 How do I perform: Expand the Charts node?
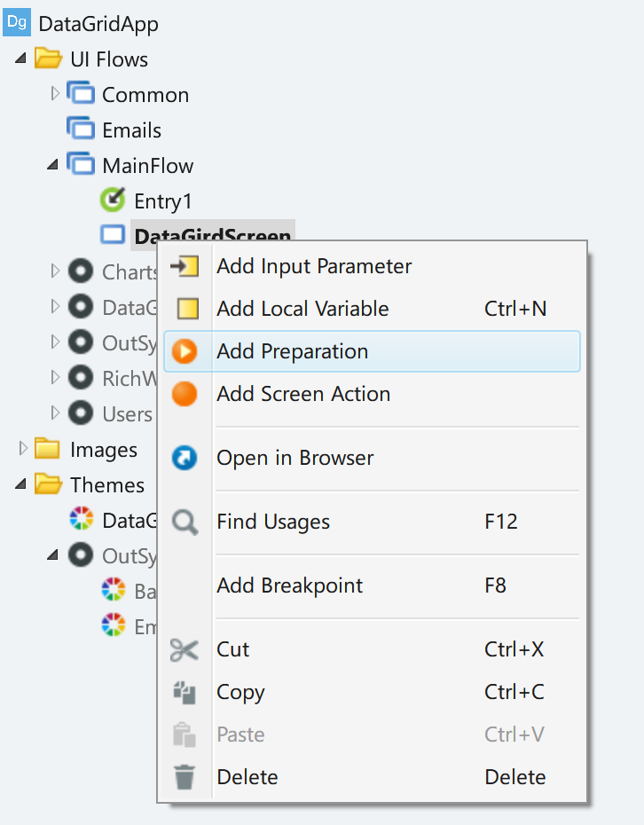pyautogui.click(x=55, y=271)
